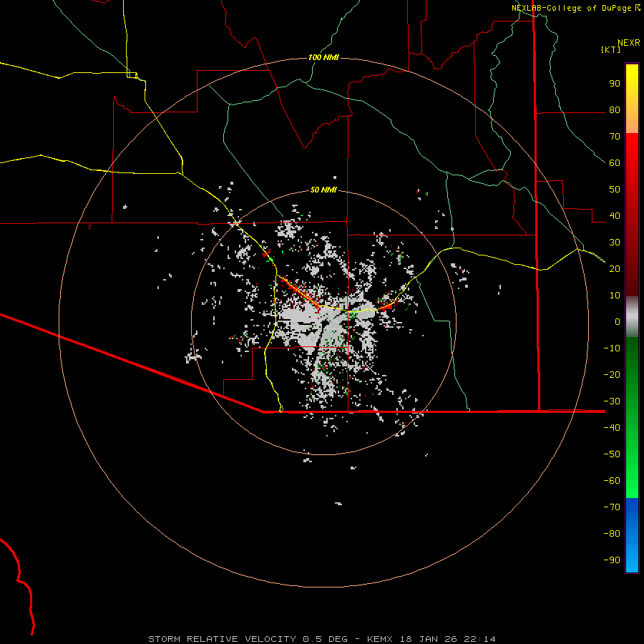Click the 50 value on velocity scale
The image size is (644, 644).
[x=615, y=190]
